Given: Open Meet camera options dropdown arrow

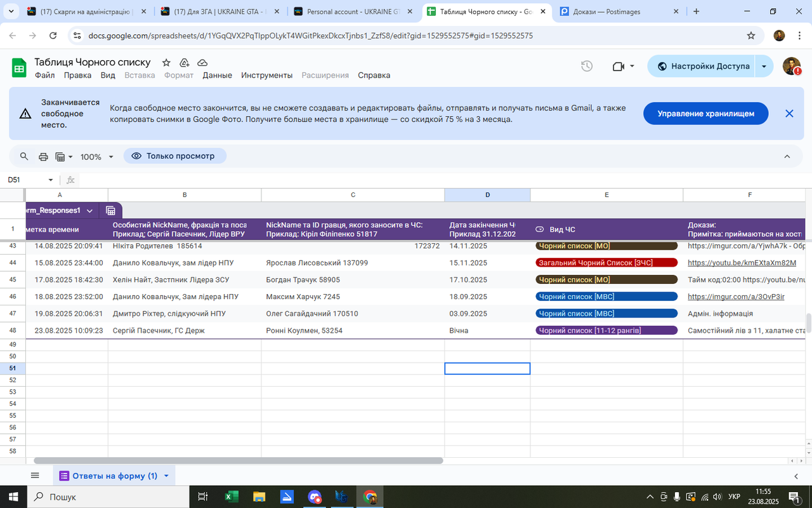Looking at the screenshot, I should [x=632, y=66].
